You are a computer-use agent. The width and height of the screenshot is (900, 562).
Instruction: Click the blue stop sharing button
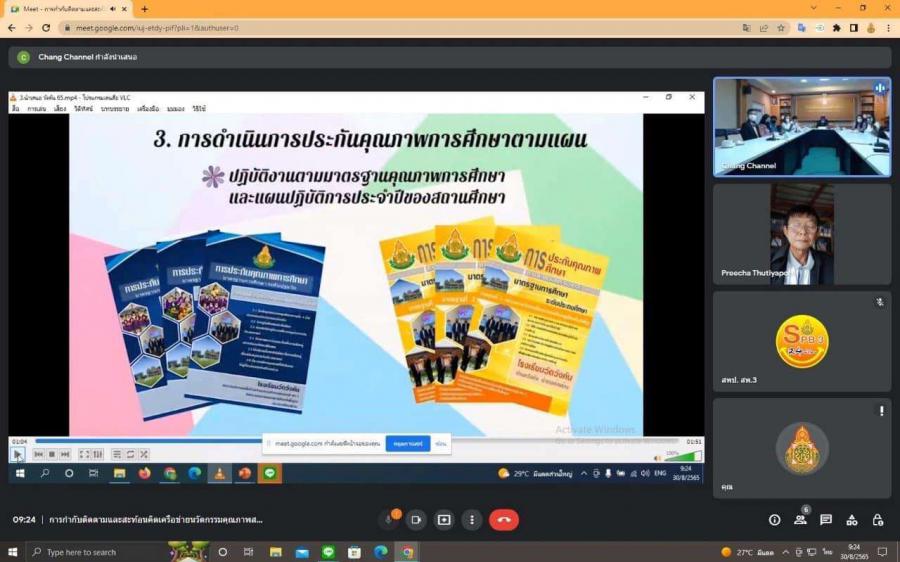pyautogui.click(x=408, y=443)
